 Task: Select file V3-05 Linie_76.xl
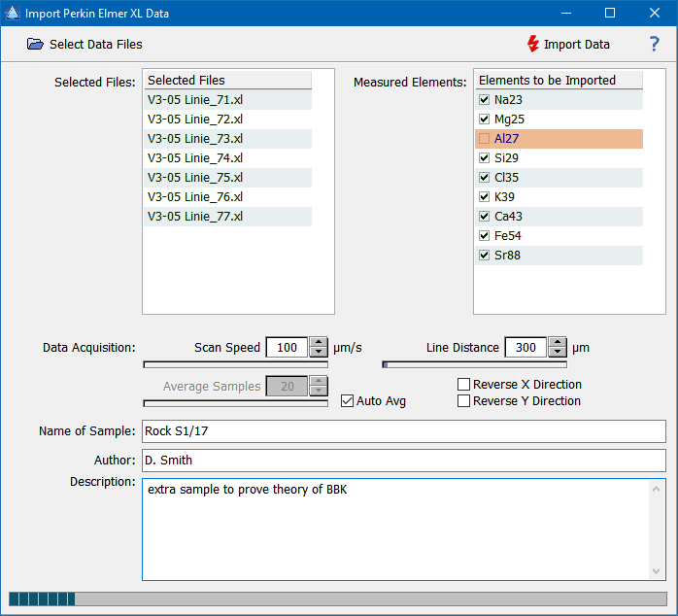[x=228, y=197]
